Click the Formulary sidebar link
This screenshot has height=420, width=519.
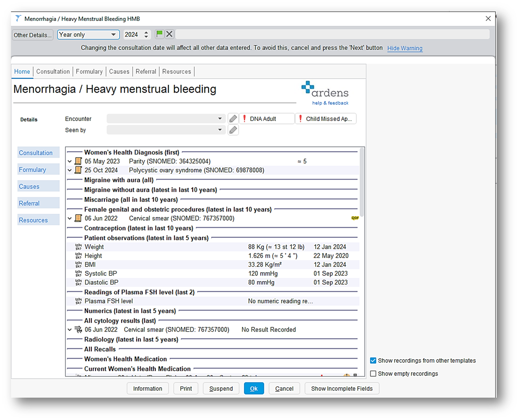tap(38, 169)
